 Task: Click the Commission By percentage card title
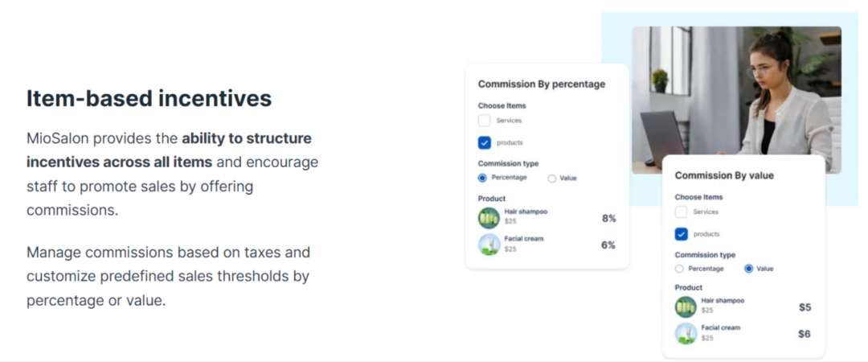click(541, 84)
